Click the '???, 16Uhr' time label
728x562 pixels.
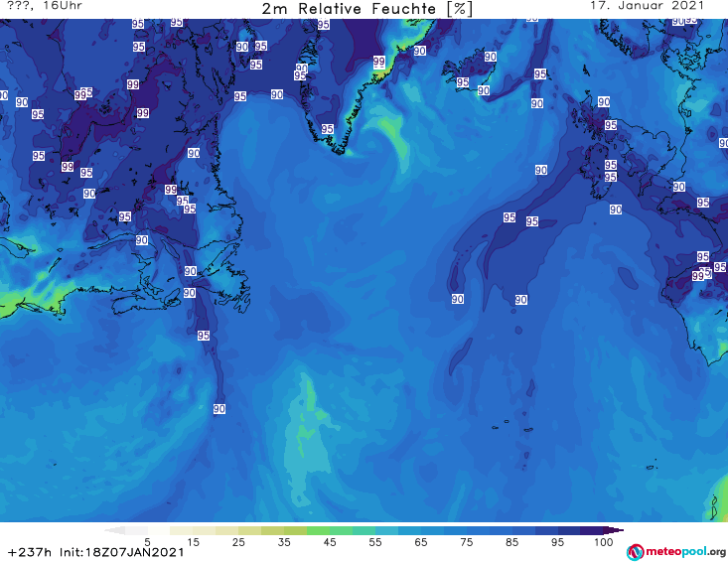pos(45,6)
